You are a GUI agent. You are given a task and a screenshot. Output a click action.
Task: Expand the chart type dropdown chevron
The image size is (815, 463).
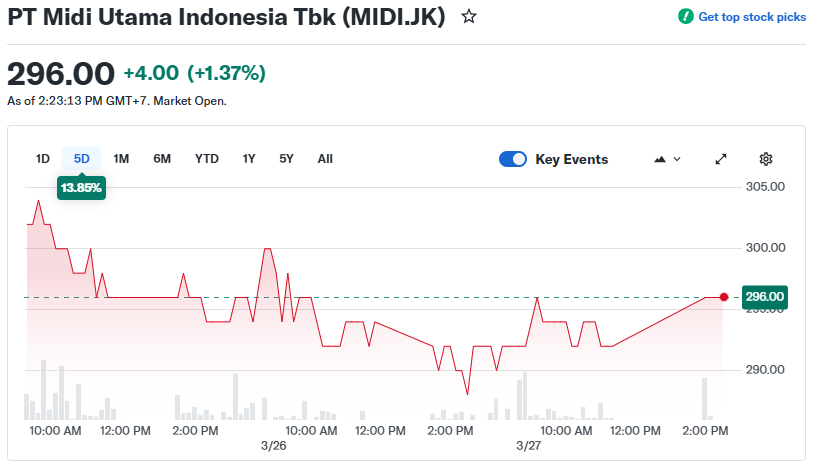(x=677, y=159)
